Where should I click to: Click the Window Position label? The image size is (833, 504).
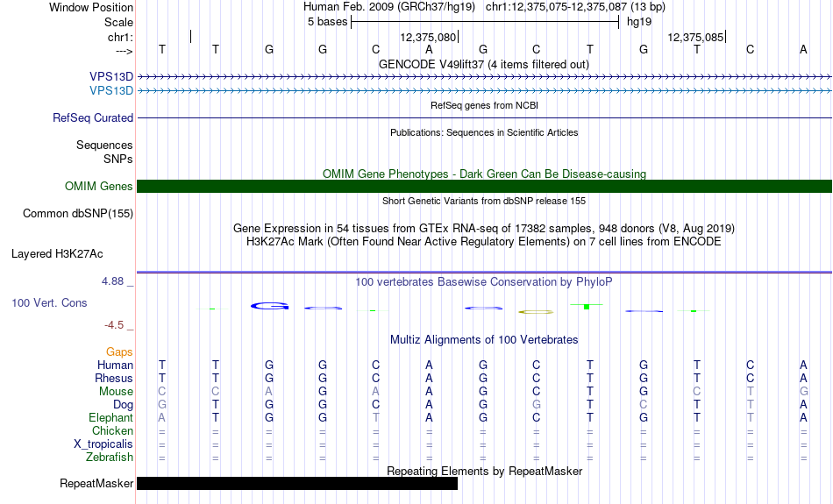[91, 7]
